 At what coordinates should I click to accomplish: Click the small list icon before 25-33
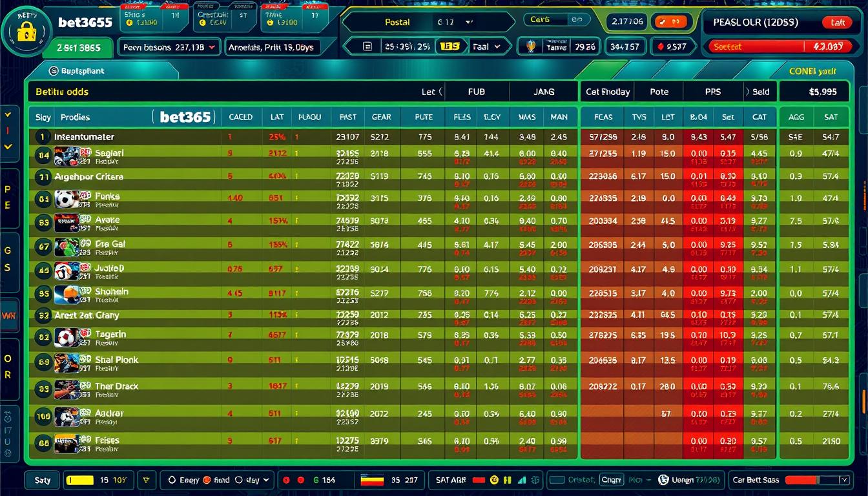[367, 46]
